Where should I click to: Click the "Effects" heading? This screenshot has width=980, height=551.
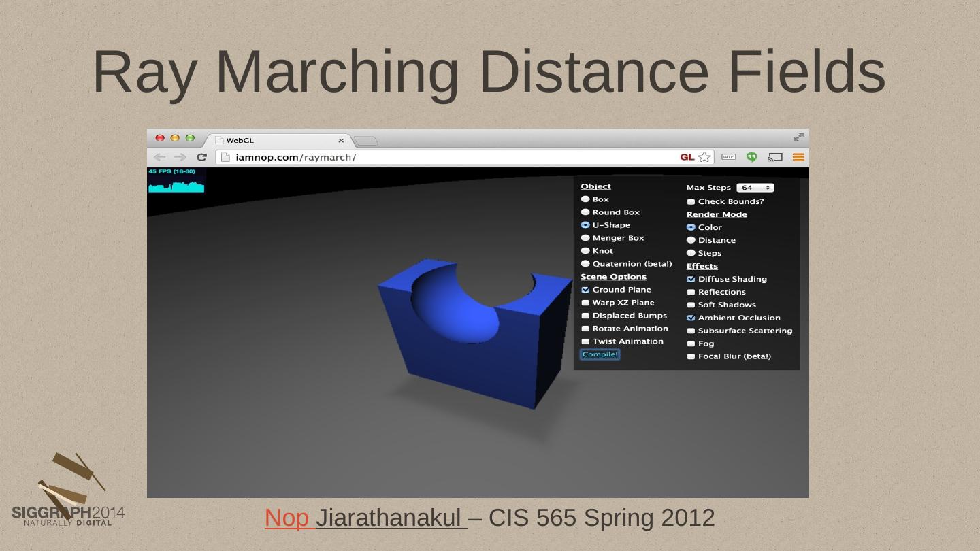702,266
